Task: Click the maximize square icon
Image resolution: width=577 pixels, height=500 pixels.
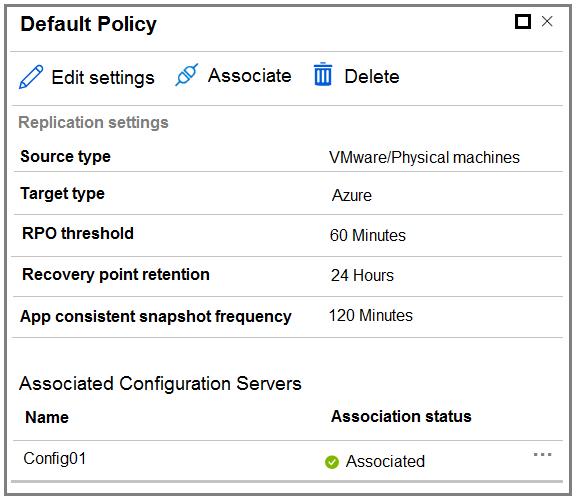Action: coord(523,21)
